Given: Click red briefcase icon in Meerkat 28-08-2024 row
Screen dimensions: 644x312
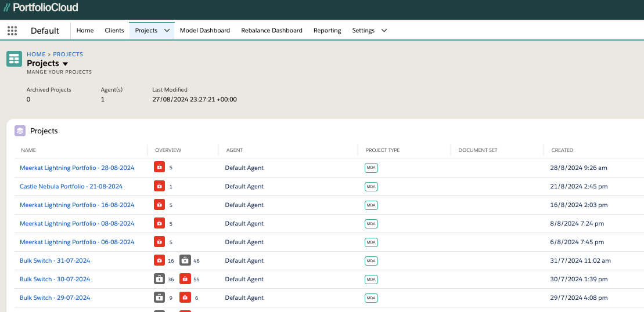Looking at the screenshot, I should coord(159,167).
